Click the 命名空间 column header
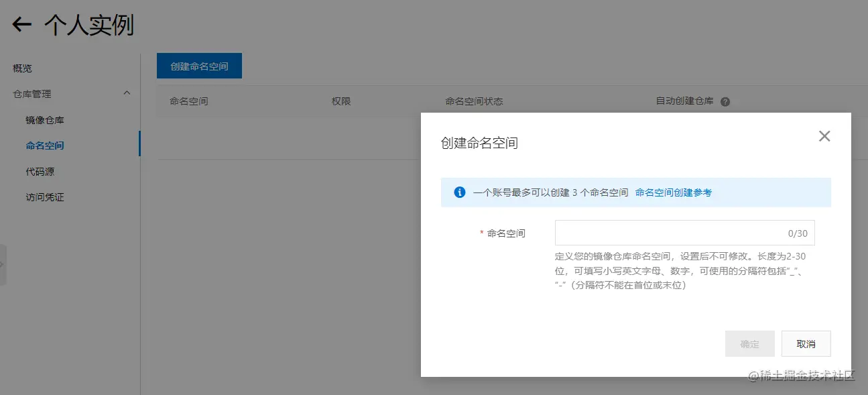 pos(188,101)
